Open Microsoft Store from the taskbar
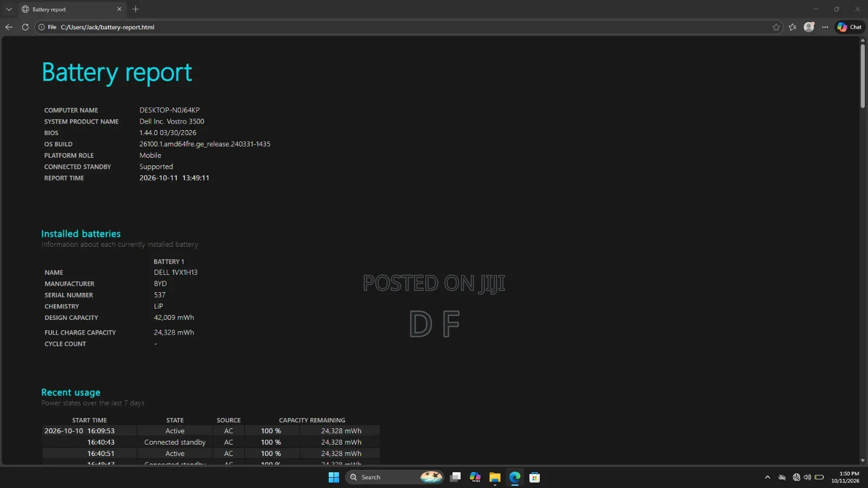 [x=534, y=477]
